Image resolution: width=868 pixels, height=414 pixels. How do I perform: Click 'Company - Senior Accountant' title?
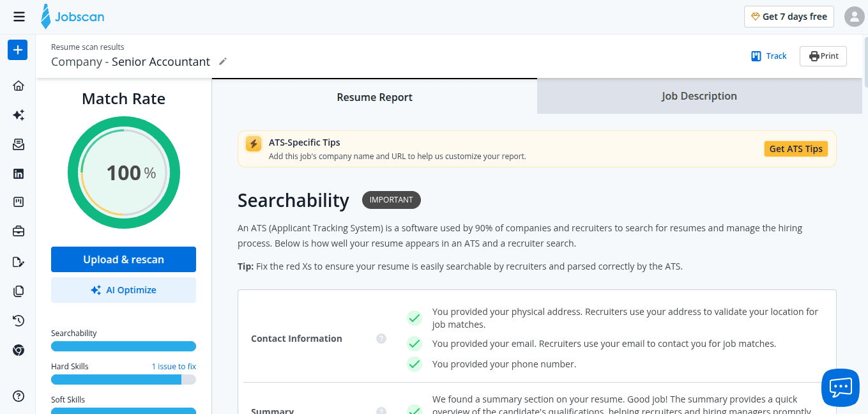click(130, 62)
